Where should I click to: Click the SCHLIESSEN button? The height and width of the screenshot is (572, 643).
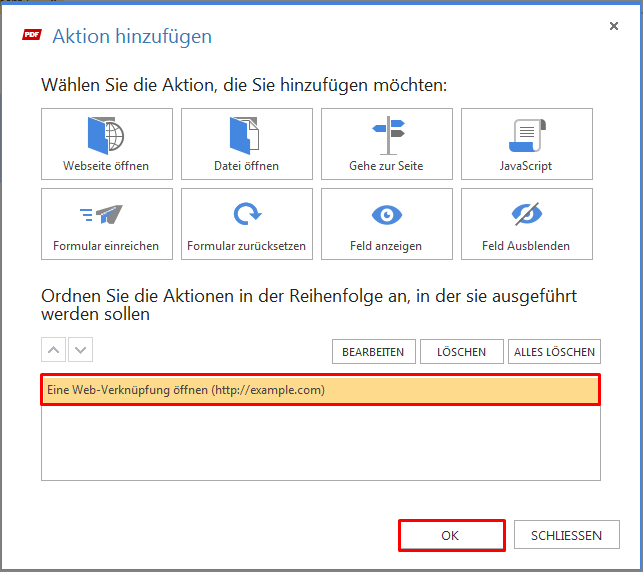(x=567, y=535)
